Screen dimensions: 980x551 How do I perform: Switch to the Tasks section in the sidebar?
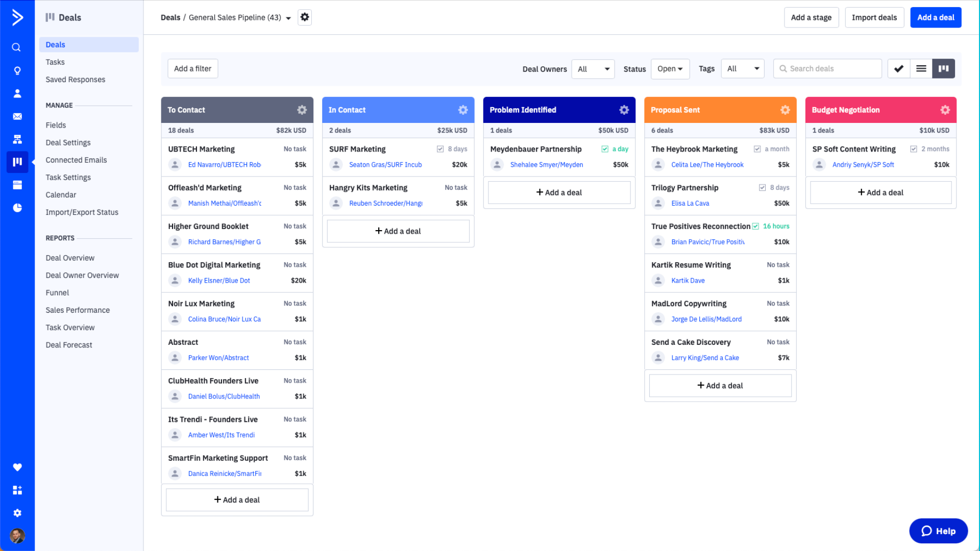[x=55, y=62]
